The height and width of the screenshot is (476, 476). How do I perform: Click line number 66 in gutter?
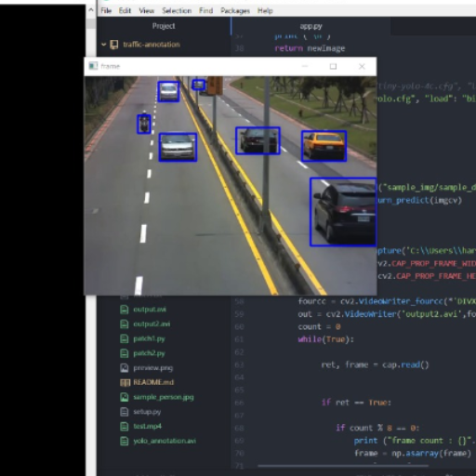click(x=239, y=403)
